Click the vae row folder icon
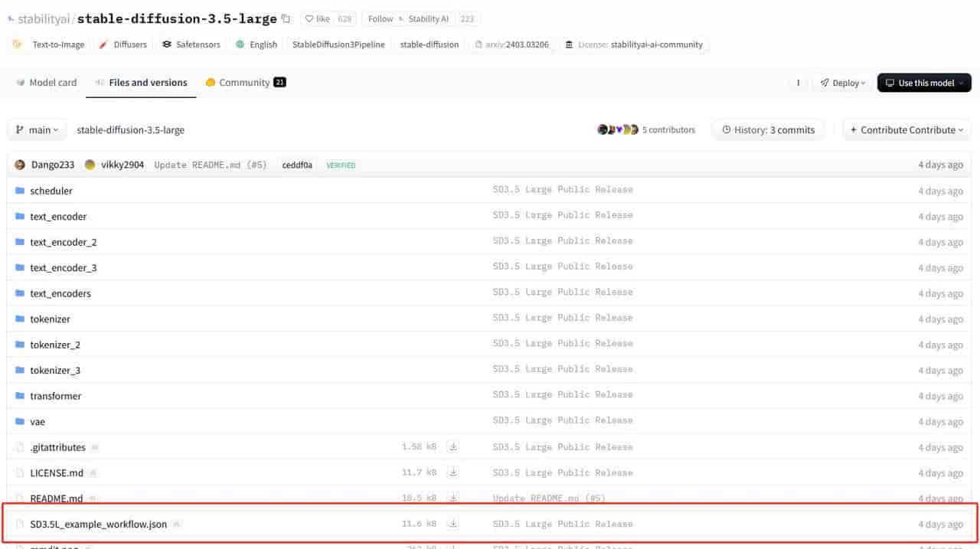This screenshot has height=549, width=980. (x=20, y=422)
